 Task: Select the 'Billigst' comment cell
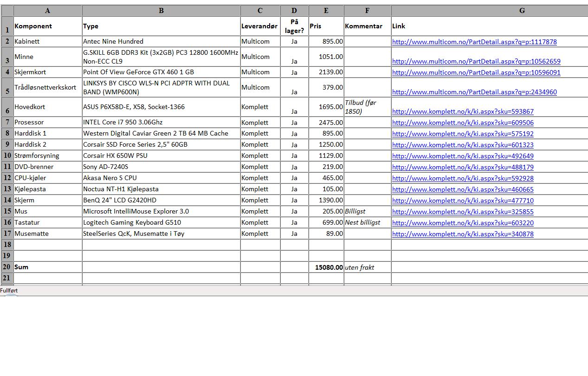[368, 211]
